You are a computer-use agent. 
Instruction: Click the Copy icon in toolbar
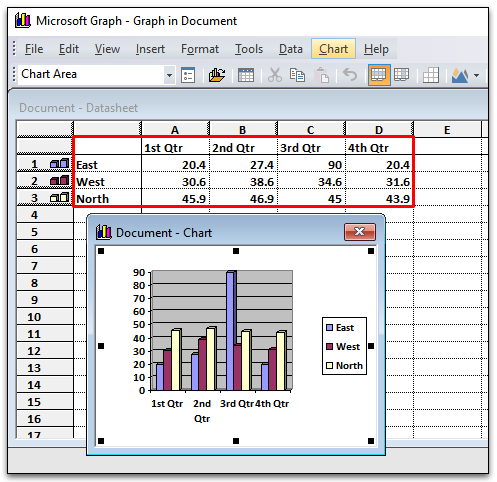297,75
